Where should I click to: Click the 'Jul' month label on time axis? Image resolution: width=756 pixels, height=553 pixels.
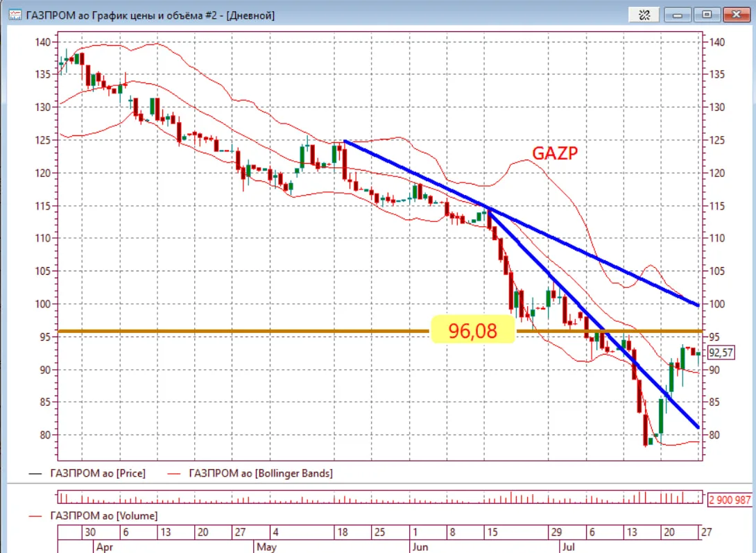[x=569, y=547]
